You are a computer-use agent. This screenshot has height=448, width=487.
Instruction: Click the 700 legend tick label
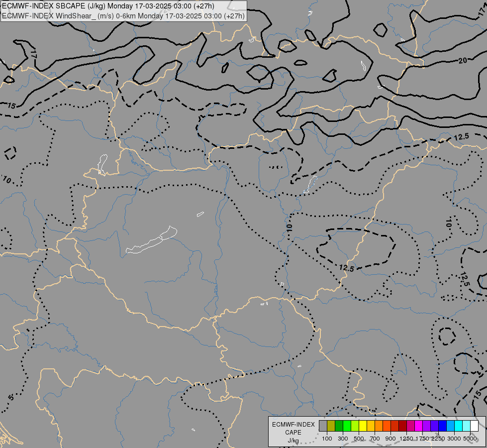click(x=375, y=439)
